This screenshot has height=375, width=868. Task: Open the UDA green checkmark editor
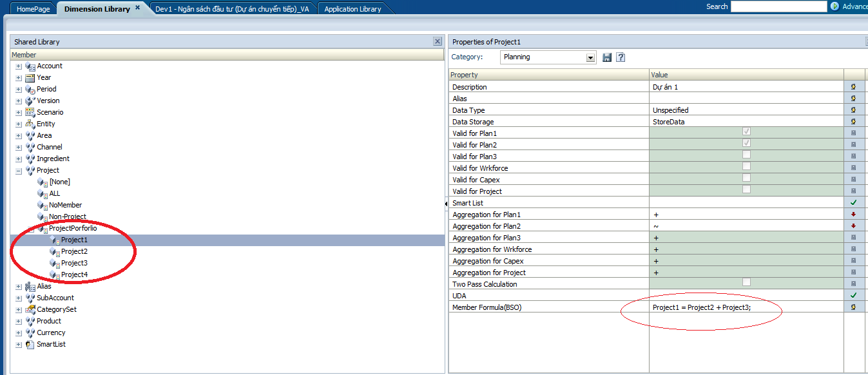854,295
